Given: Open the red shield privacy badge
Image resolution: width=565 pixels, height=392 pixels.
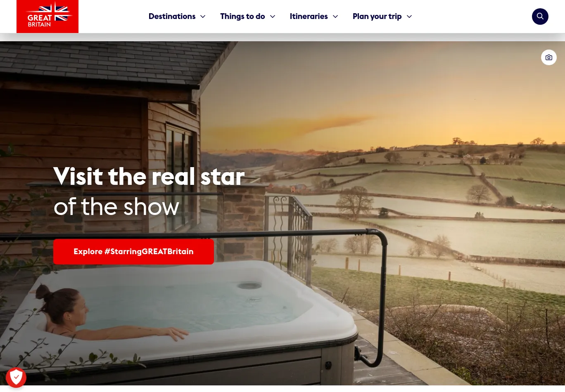Looking at the screenshot, I should click(x=16, y=377).
